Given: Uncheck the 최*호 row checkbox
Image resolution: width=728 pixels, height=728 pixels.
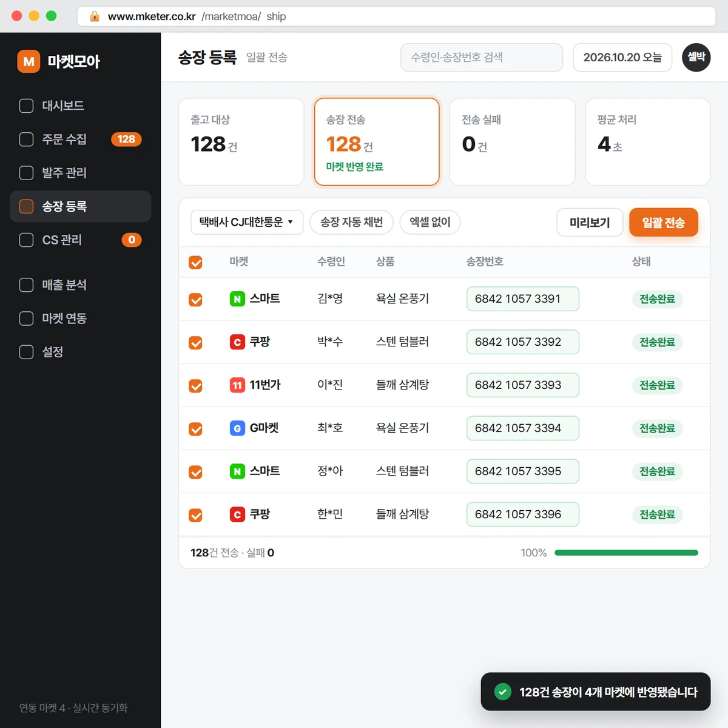Looking at the screenshot, I should (195, 429).
